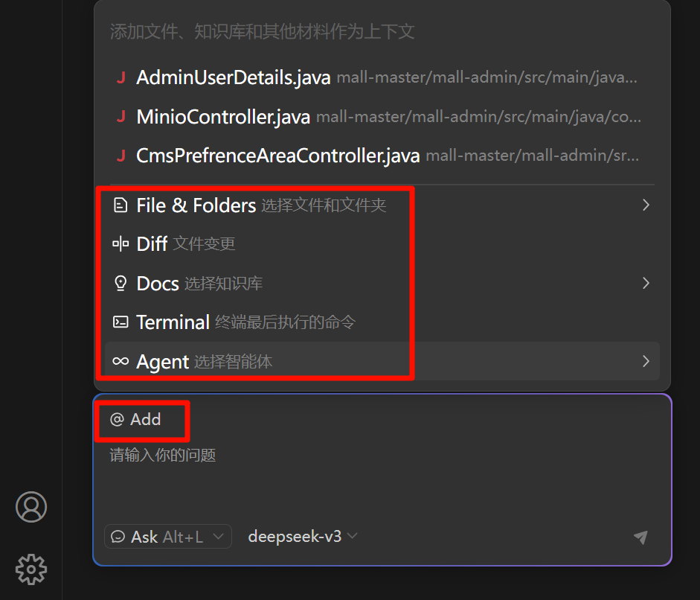Click the Java icon beside MinioController.java
The width and height of the screenshot is (700, 600).
click(x=121, y=117)
